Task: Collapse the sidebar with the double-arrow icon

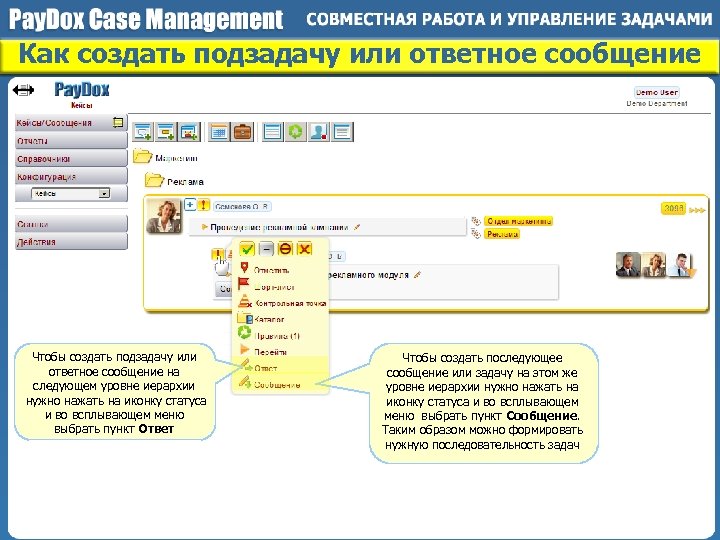Action: tap(23, 90)
